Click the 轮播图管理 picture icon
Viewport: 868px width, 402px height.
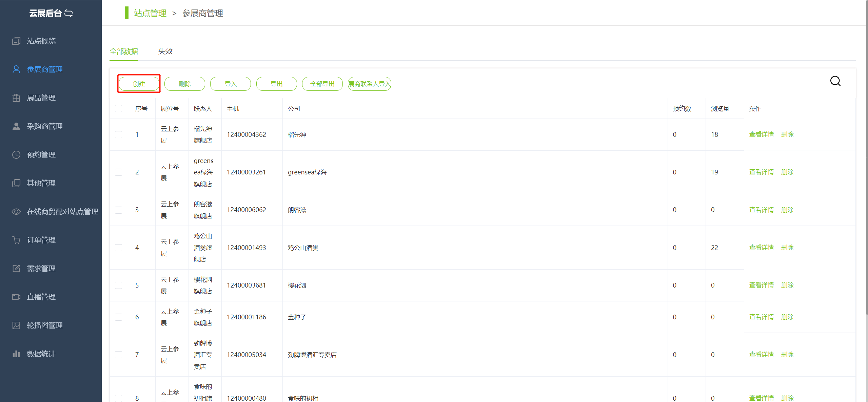[16, 325]
